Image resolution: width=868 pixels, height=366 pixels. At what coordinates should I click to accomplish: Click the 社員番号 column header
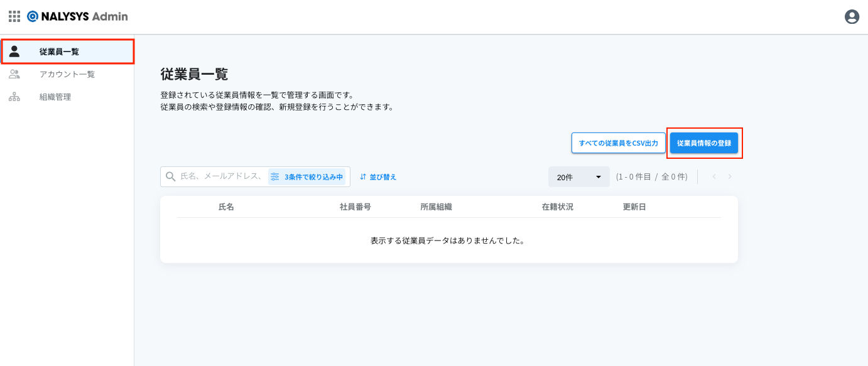(355, 207)
